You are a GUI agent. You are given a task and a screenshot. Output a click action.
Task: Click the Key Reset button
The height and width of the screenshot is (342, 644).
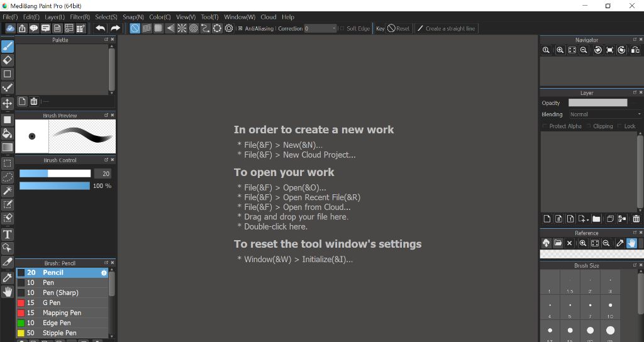398,28
